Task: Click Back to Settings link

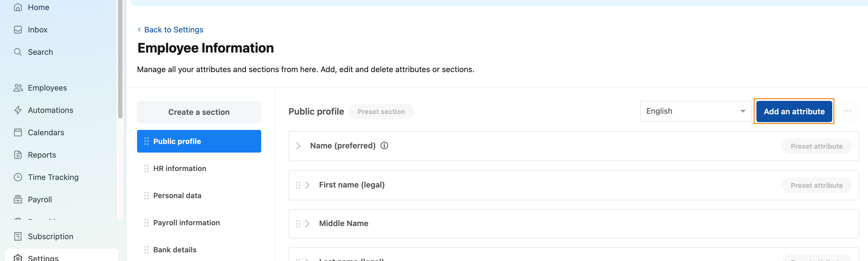Action: click(x=174, y=30)
